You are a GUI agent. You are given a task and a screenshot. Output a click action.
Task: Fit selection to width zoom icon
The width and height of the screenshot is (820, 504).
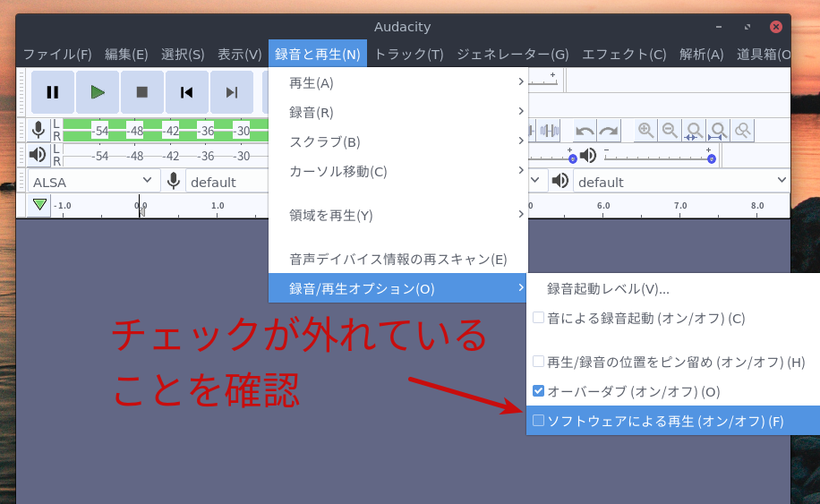(x=694, y=130)
